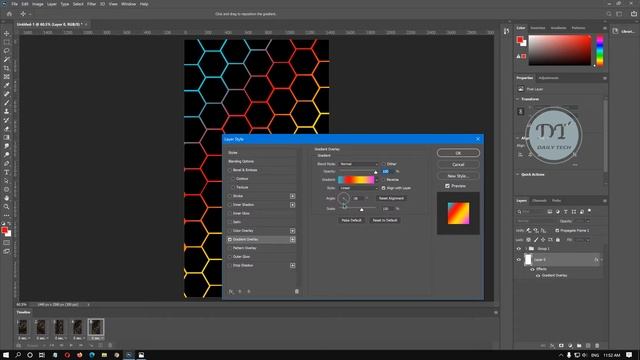Collapse the Transform section in Properties
The width and height of the screenshot is (640, 360).
click(518, 99)
